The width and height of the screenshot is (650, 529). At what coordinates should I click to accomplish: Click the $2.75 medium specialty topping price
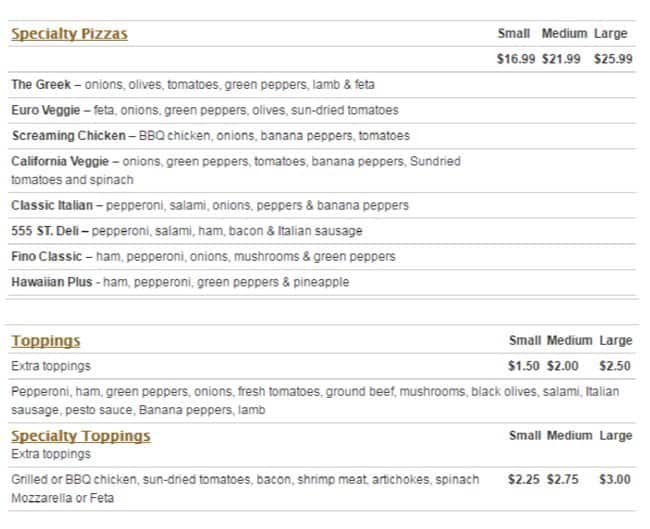tap(562, 480)
